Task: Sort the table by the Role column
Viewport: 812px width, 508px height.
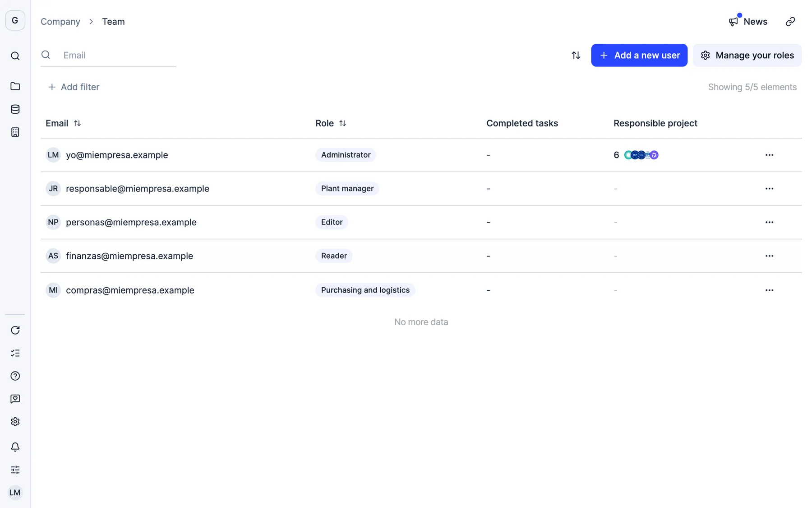Action: click(342, 123)
